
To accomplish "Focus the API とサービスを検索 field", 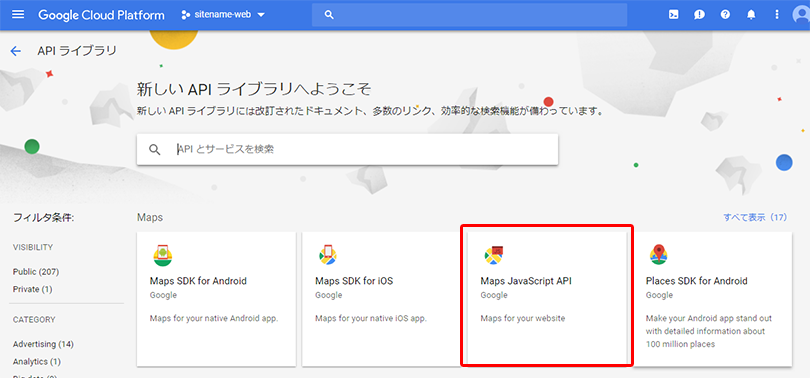I will point(347,150).
